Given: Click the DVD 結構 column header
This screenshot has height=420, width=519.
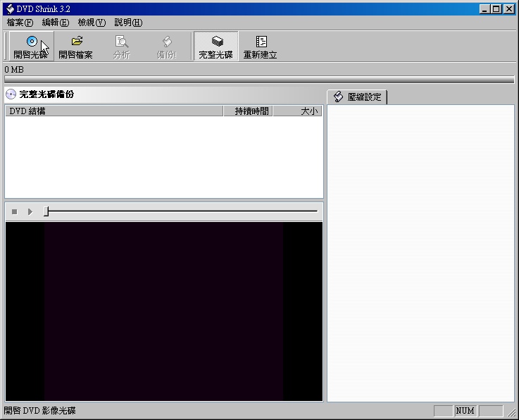Looking at the screenshot, I should click(x=114, y=111).
